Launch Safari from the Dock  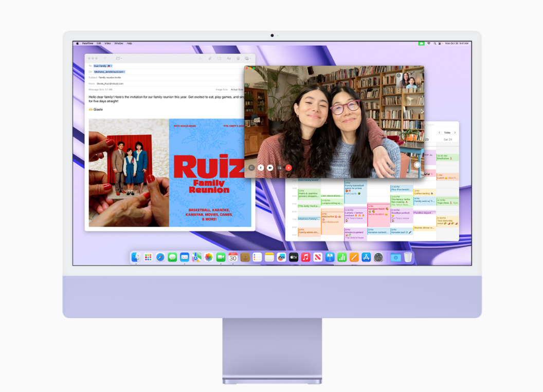click(x=160, y=257)
